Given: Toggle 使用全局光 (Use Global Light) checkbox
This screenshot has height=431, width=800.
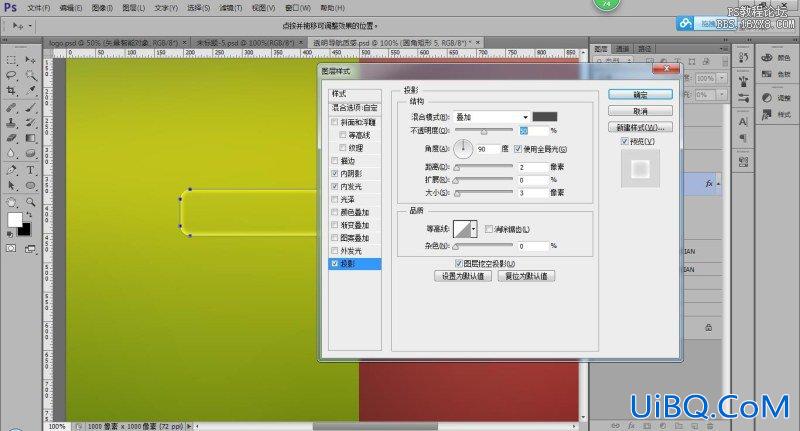Looking at the screenshot, I should coord(518,149).
